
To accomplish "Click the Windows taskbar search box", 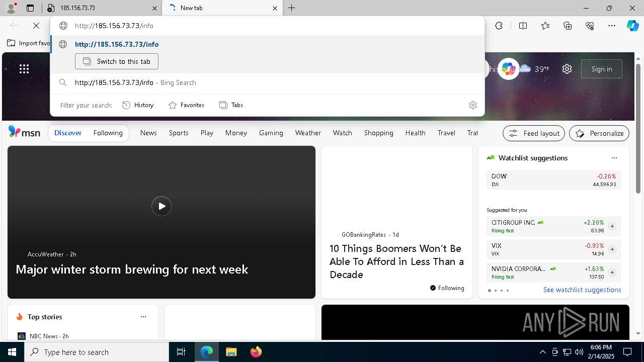I will (97, 352).
